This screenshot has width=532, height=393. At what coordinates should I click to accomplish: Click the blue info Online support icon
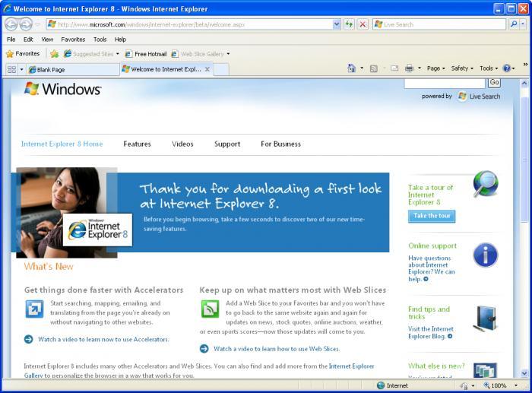[486, 255]
